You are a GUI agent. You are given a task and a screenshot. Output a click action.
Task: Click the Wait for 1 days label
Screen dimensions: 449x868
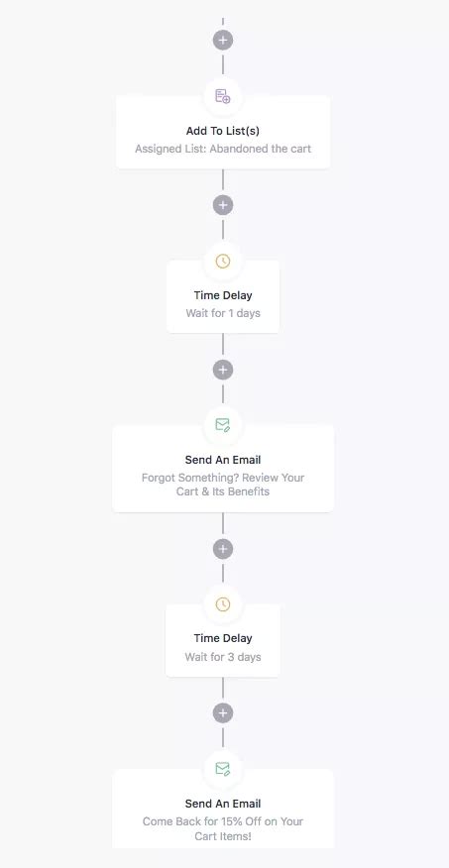click(x=223, y=313)
